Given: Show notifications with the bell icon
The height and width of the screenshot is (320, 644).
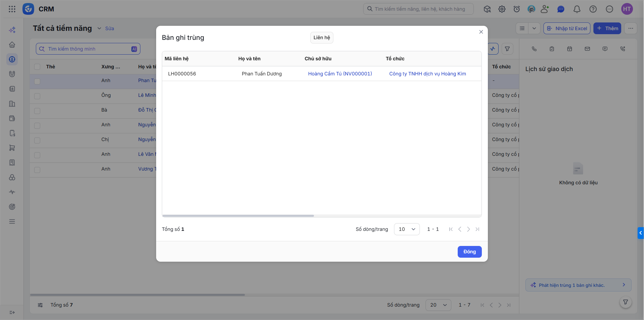Looking at the screenshot, I should [577, 9].
